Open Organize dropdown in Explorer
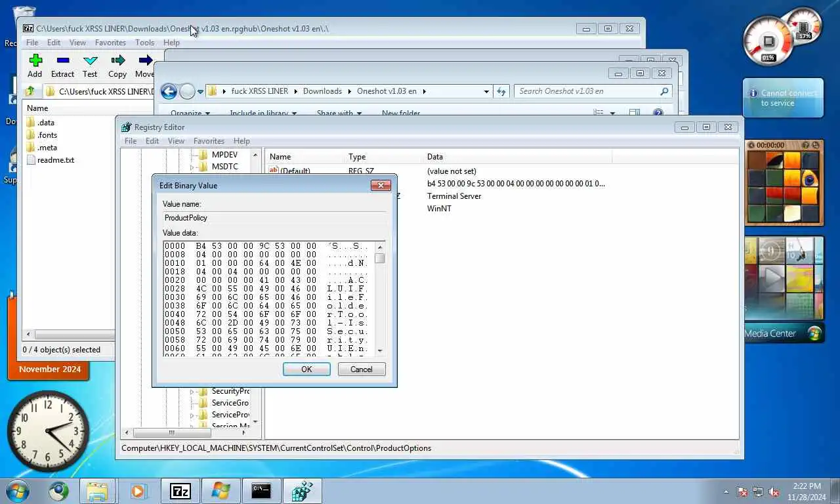840x504 pixels. pyautogui.click(x=190, y=114)
